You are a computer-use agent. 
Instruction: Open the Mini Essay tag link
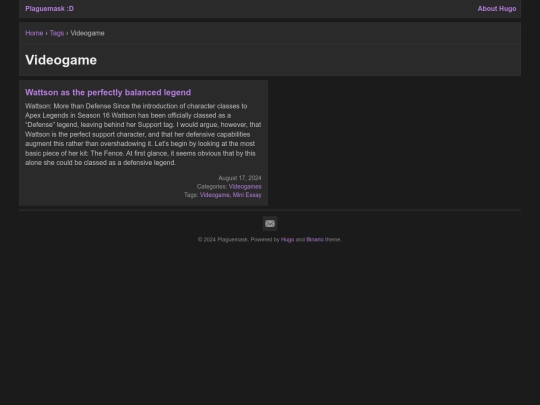[x=247, y=195]
